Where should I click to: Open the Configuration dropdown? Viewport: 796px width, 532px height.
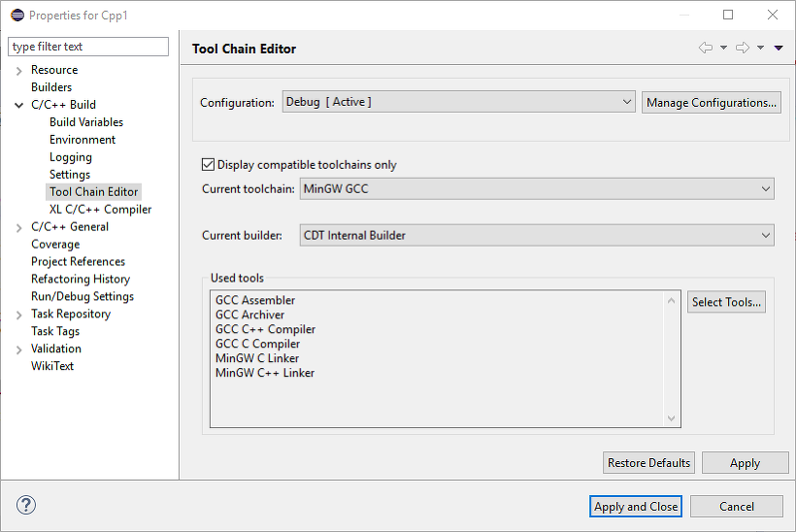pyautogui.click(x=458, y=102)
